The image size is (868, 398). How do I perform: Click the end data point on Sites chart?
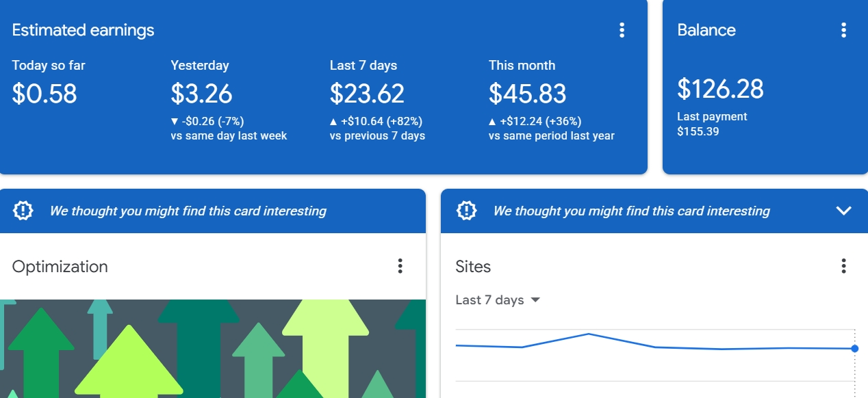click(855, 349)
